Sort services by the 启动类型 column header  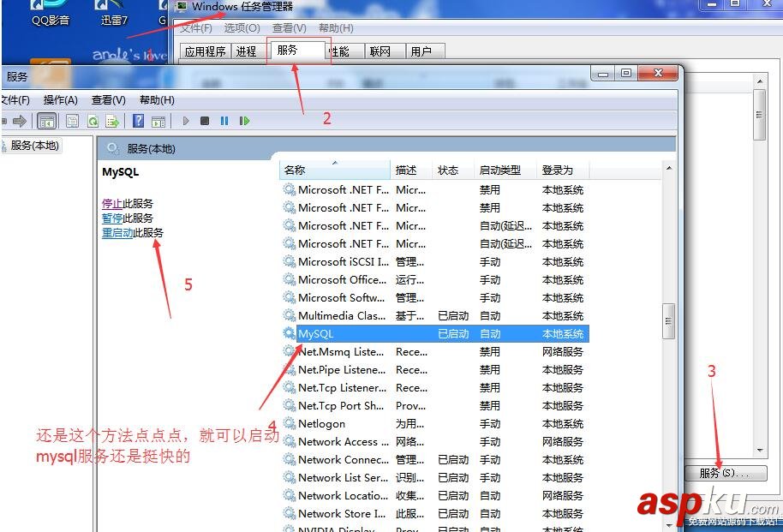(505, 170)
